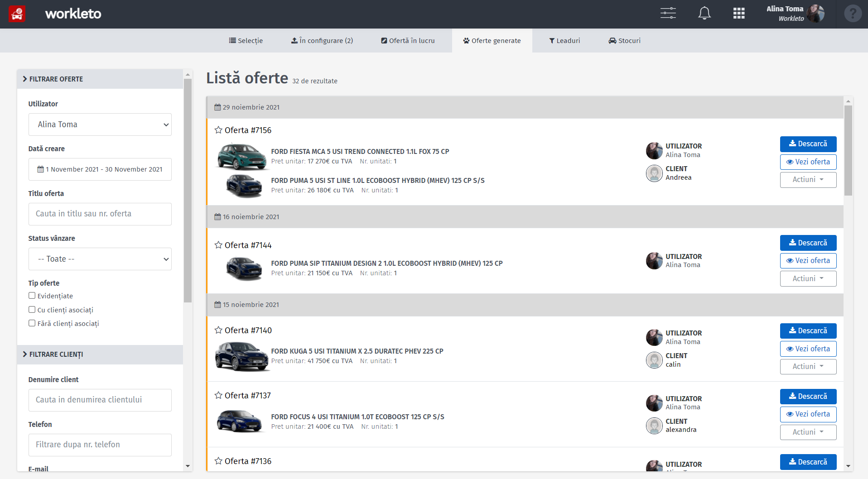Open the Status vânzare dropdown
This screenshot has height=479, width=868.
click(100, 259)
